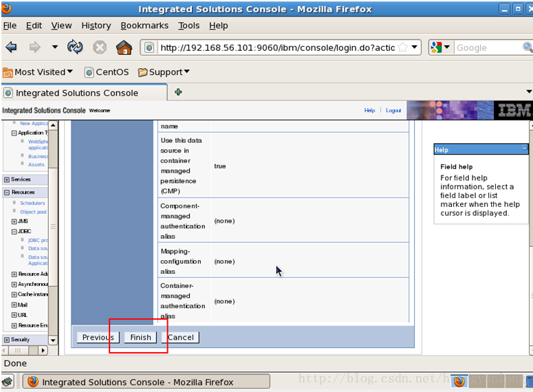Expand the URL node
Screen dimensions: 533x392
(14, 315)
